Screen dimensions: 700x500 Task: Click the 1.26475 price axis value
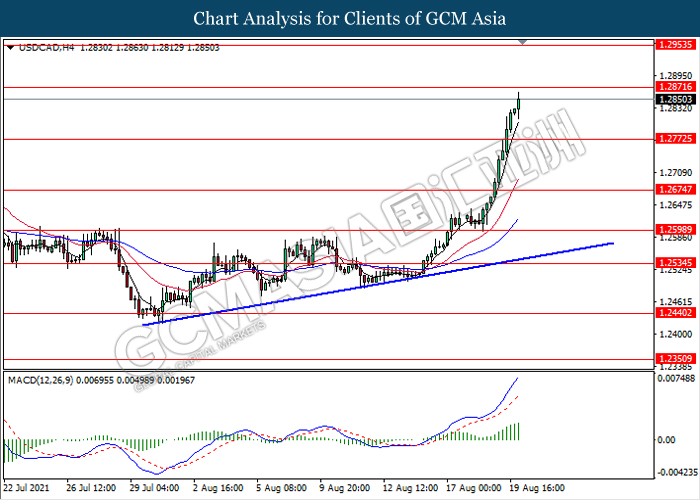tap(676, 205)
